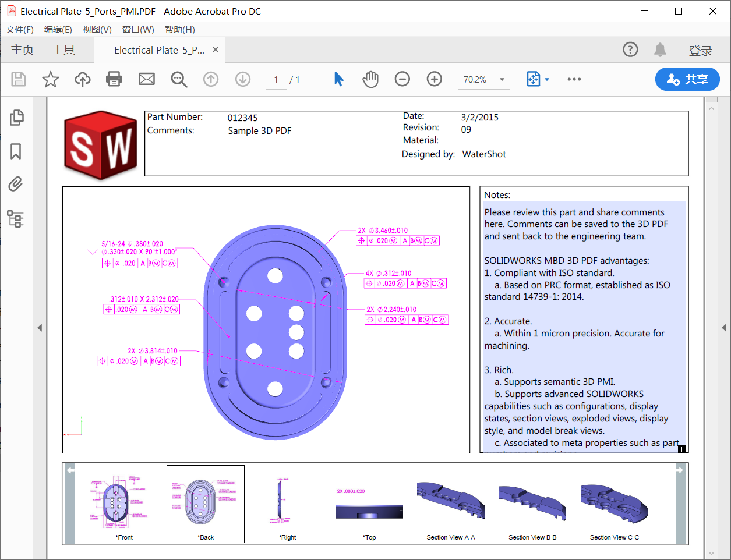Open the model tree panel icon

(16, 219)
